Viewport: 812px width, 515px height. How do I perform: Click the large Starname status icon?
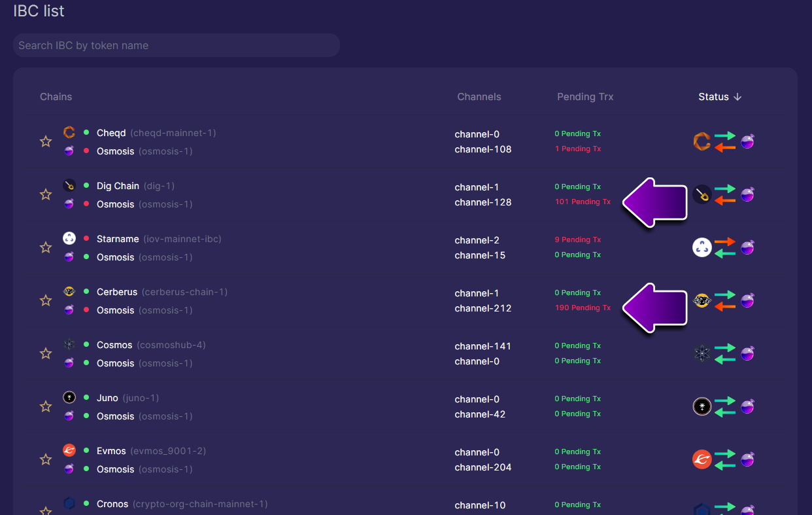(702, 247)
